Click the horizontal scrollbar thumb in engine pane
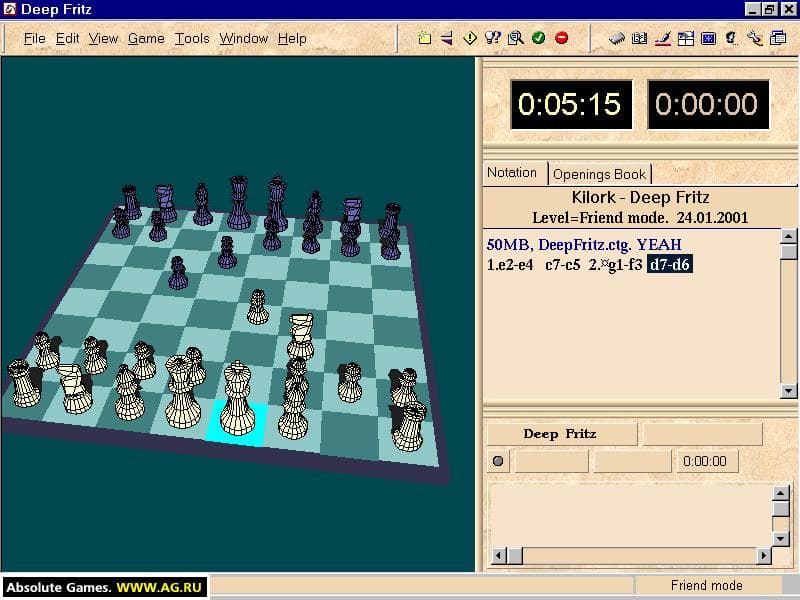Image resolution: width=800 pixels, height=600 pixels. click(x=515, y=556)
